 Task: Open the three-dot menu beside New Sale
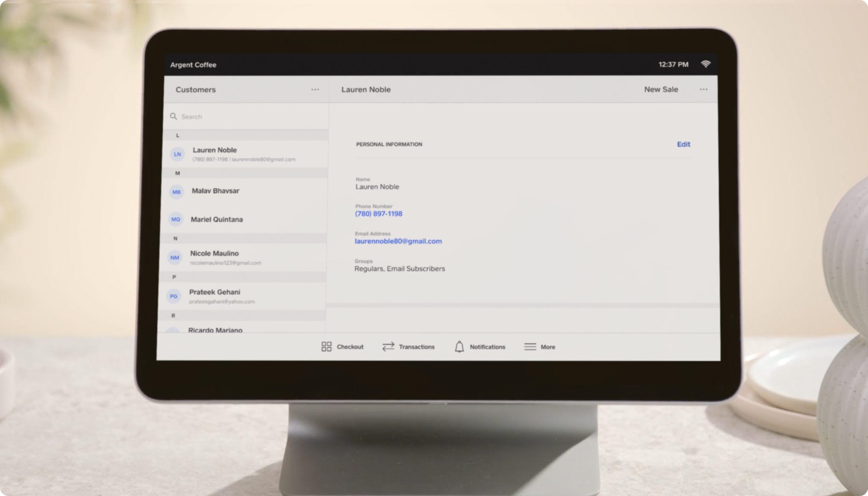pos(703,89)
